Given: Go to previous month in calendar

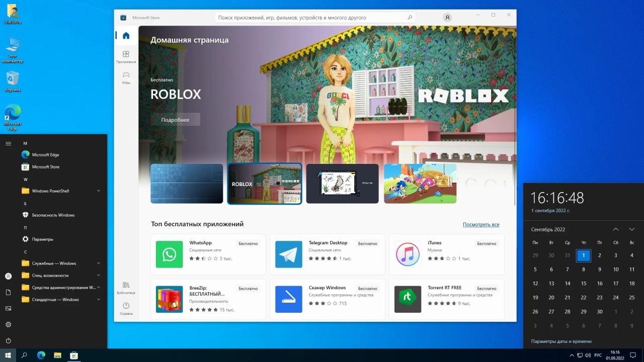Looking at the screenshot, I should pyautogui.click(x=616, y=229).
